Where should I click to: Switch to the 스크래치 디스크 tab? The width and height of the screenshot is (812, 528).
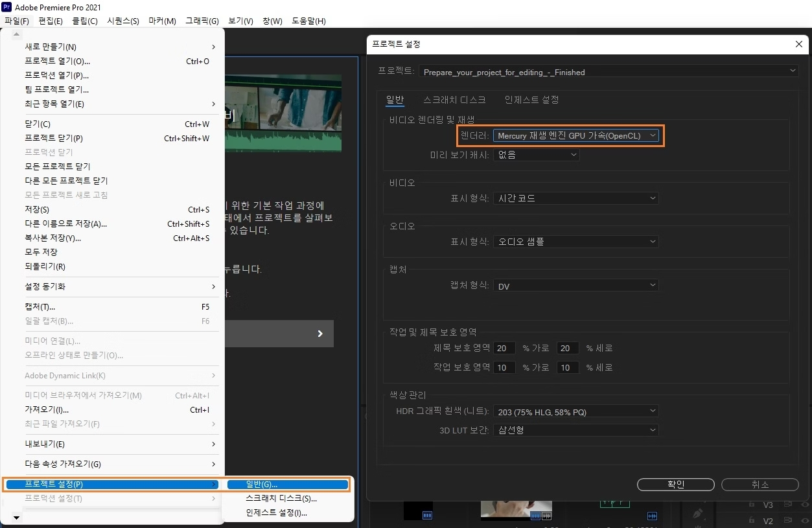coord(454,99)
